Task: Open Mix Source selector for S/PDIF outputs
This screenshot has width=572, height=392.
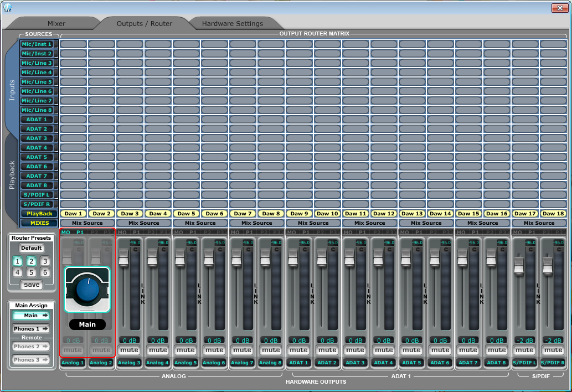Action: 539,223
